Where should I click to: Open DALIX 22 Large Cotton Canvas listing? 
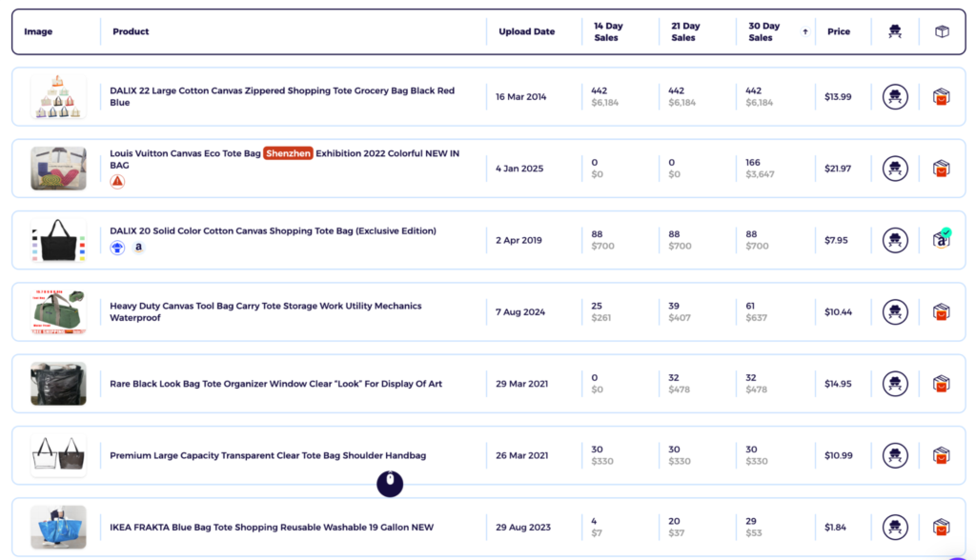pos(282,96)
